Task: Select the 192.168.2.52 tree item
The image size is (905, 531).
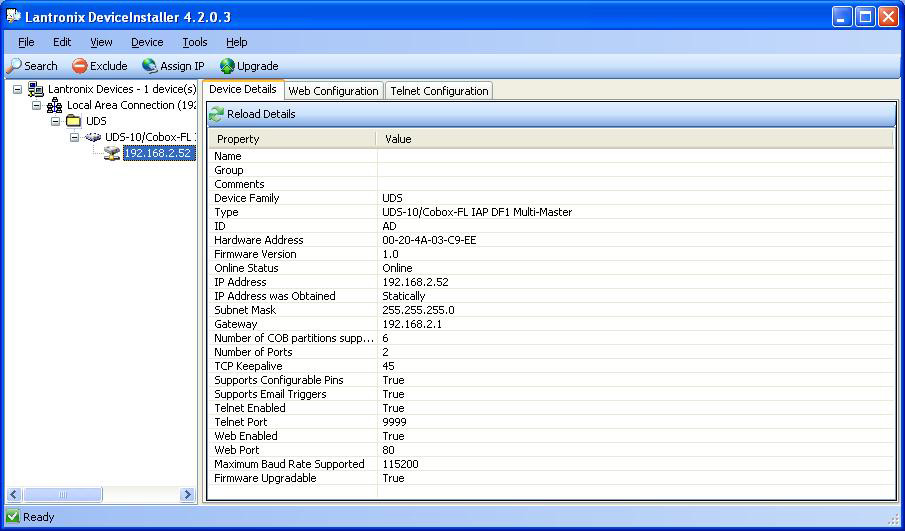Action: (x=158, y=153)
